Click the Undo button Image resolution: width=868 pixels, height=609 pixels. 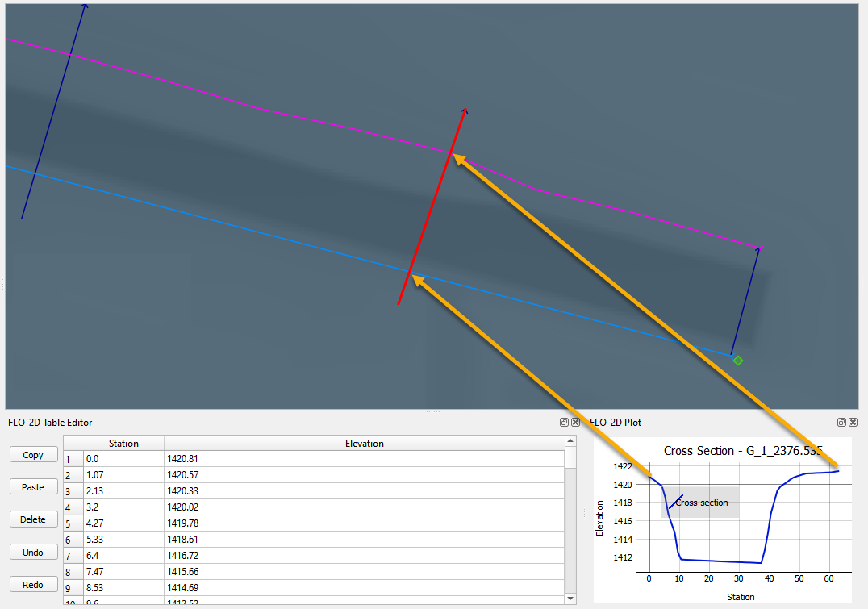tap(33, 553)
